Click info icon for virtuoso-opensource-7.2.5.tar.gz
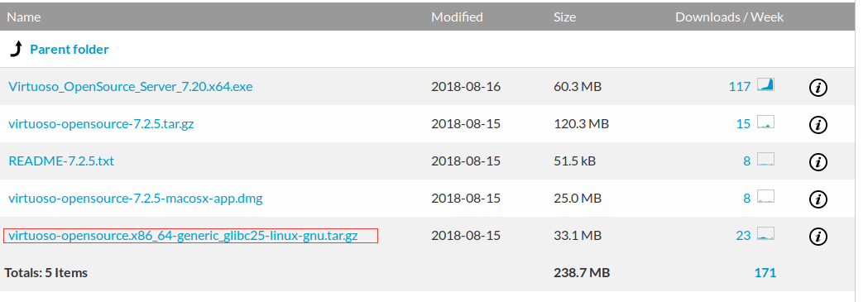The image size is (868, 302). pos(818,124)
